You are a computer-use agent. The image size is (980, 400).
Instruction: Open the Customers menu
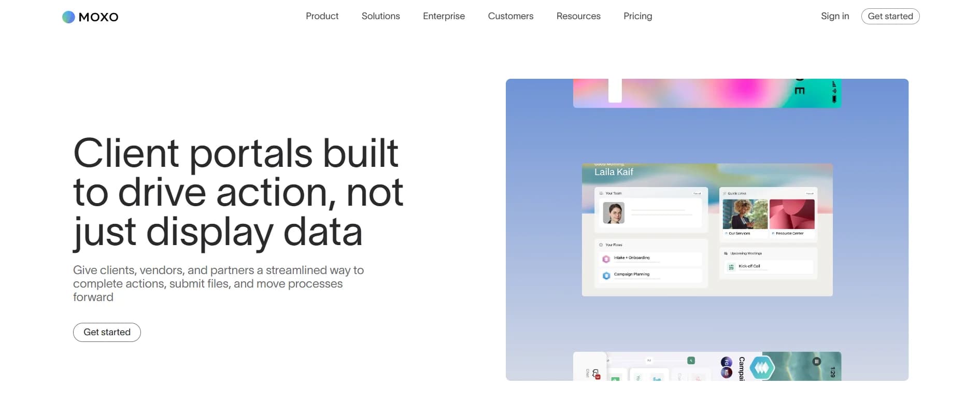tap(510, 16)
